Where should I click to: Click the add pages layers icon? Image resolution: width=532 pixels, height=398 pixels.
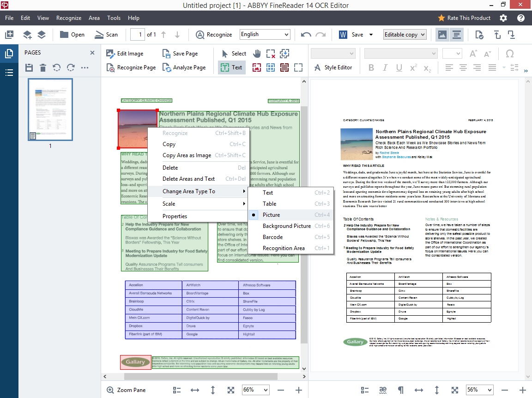(x=27, y=35)
